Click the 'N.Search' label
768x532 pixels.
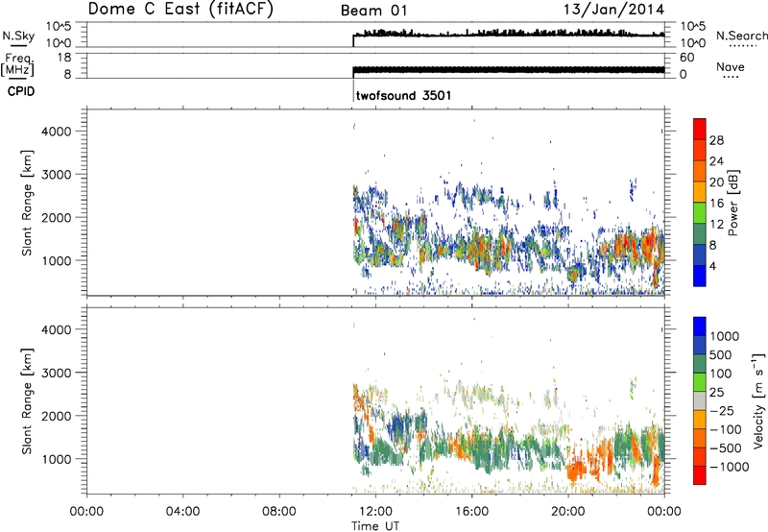click(x=741, y=36)
